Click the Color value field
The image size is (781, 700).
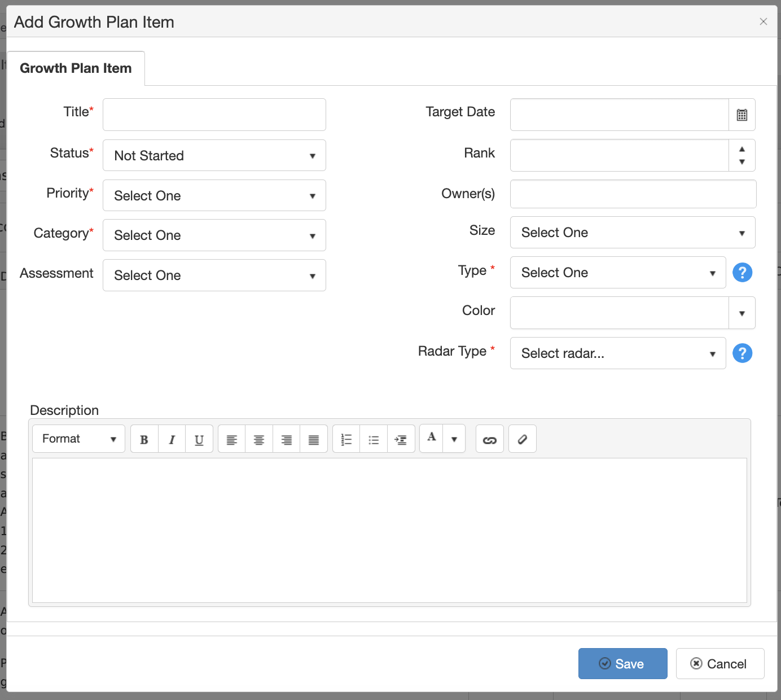pos(620,313)
